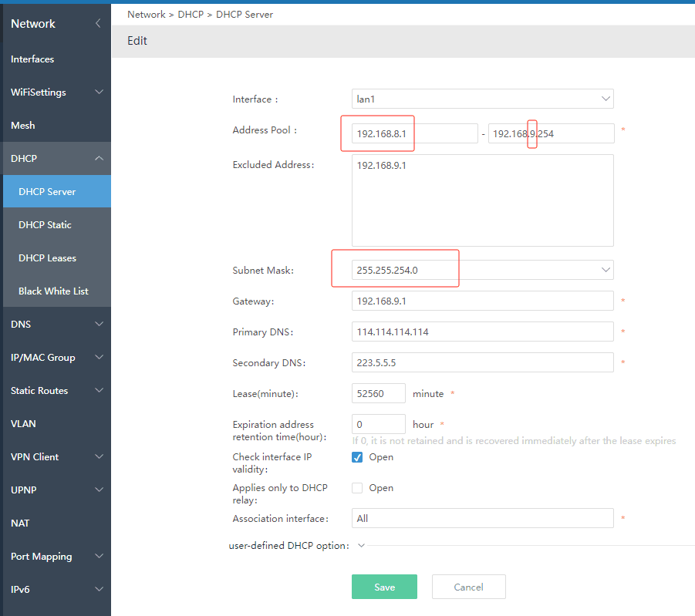Expand user-defined DHCP option section
The height and width of the screenshot is (616, 695).
361,546
